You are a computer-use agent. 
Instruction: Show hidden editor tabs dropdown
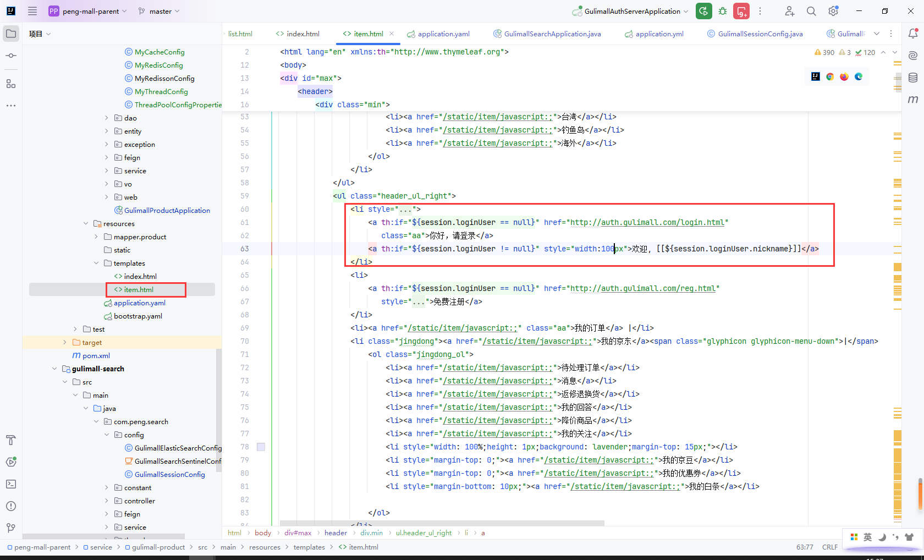pos(877,34)
